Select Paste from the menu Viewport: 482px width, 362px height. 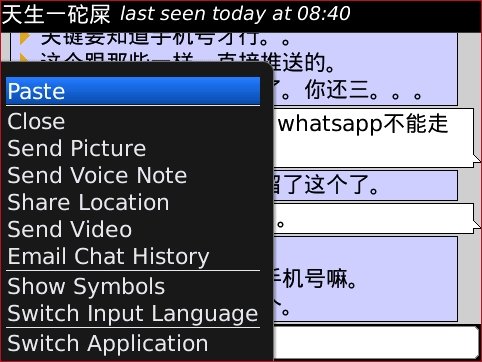pos(133,91)
